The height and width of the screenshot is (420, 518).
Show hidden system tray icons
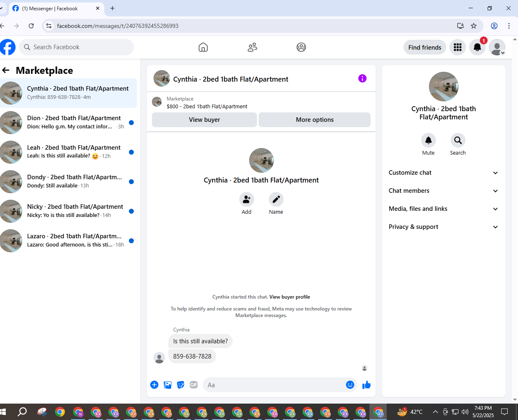[x=435, y=412]
